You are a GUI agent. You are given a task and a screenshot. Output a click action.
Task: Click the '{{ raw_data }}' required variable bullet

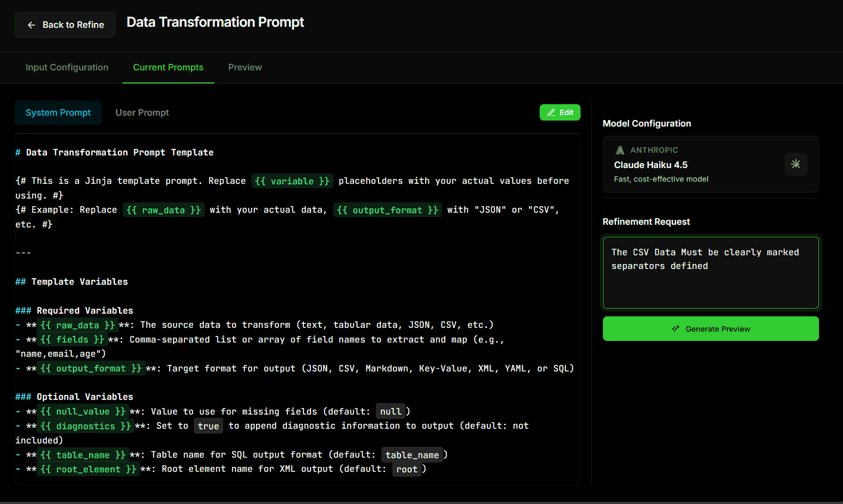click(77, 325)
